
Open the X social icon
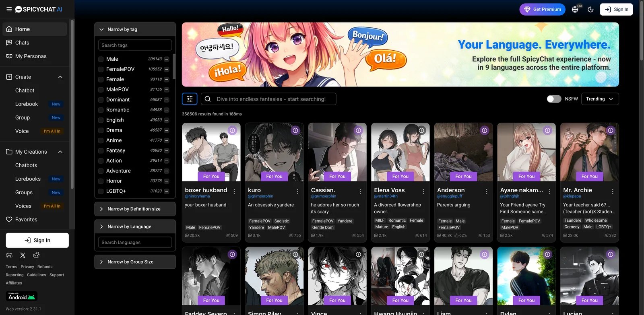coord(23,255)
